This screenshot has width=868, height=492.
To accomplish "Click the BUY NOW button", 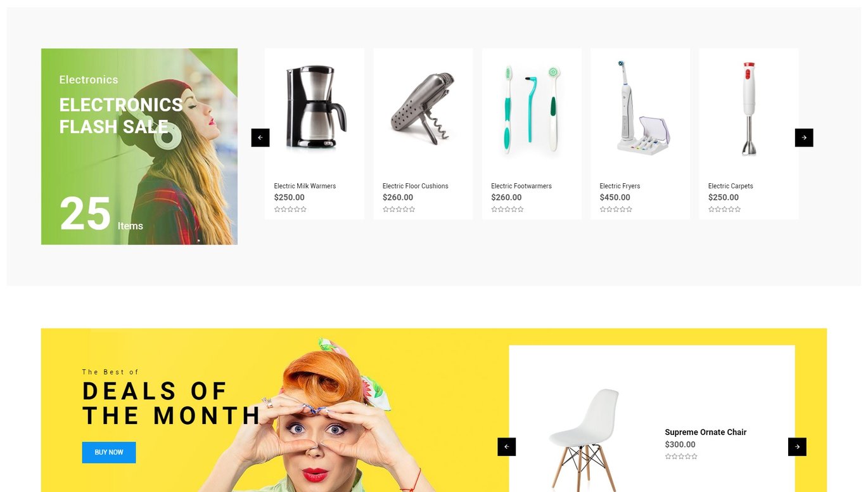I will (x=109, y=453).
